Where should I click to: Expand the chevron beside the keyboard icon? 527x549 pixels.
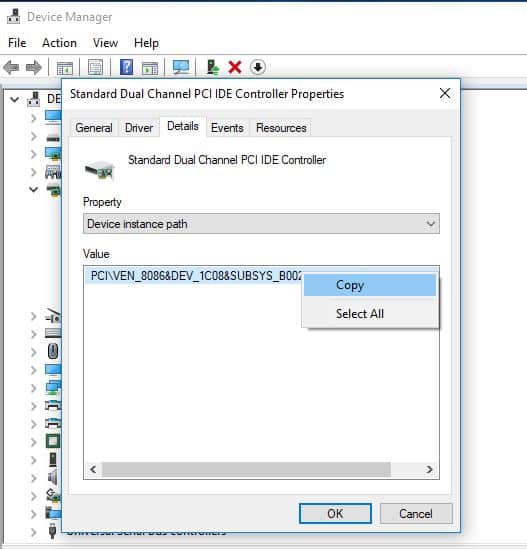[x=33, y=334]
